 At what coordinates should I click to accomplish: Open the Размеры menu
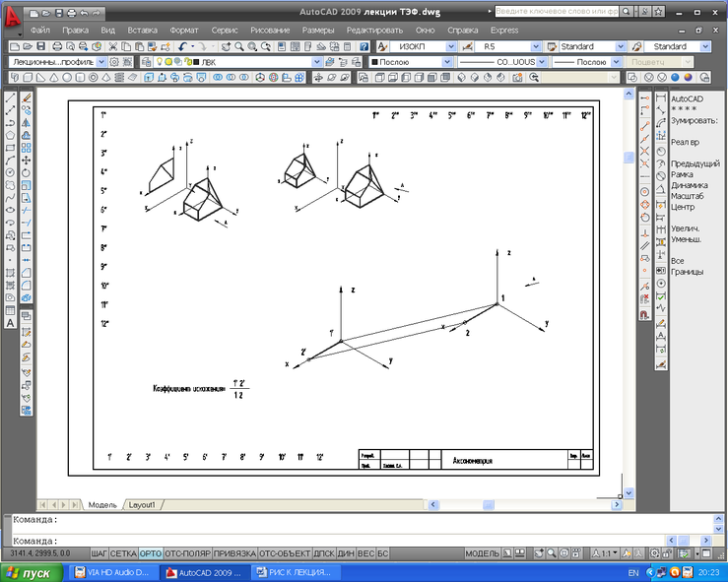pos(318,31)
